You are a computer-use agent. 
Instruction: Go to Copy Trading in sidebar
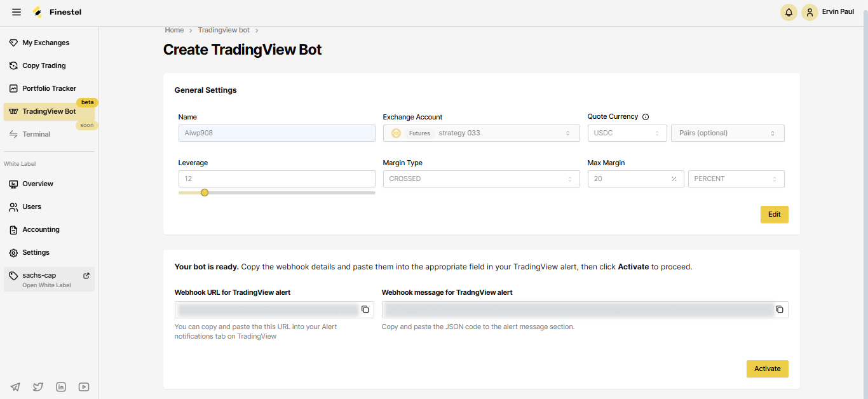tap(44, 65)
